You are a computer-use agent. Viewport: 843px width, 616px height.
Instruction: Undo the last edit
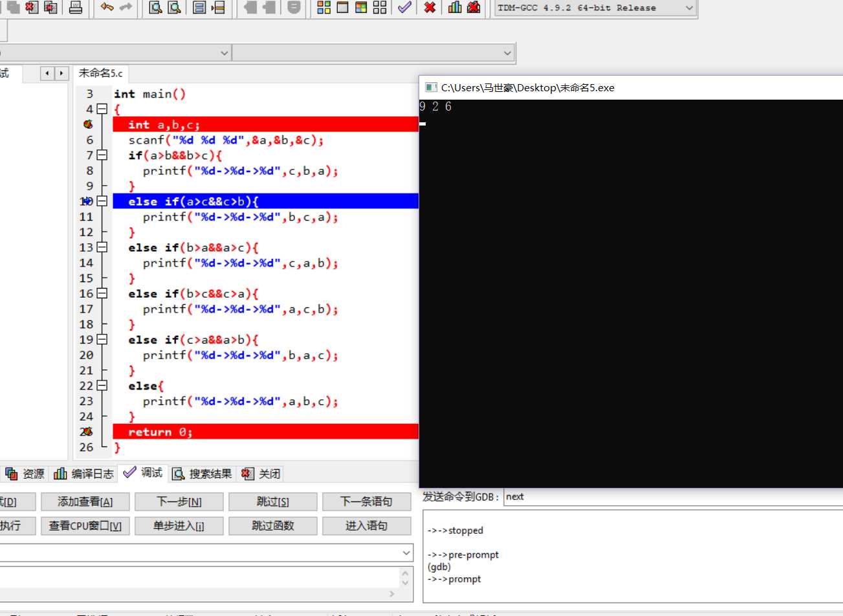click(x=107, y=7)
